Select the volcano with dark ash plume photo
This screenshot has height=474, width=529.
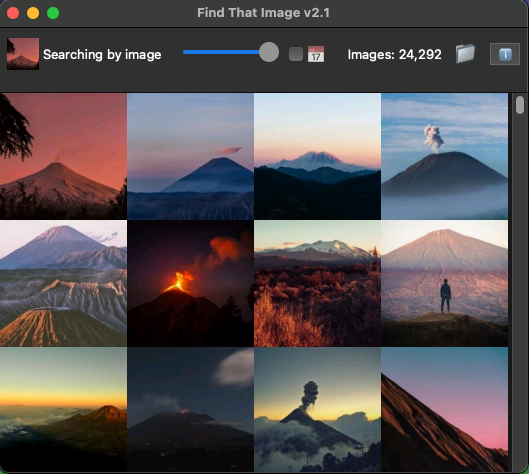(317, 410)
